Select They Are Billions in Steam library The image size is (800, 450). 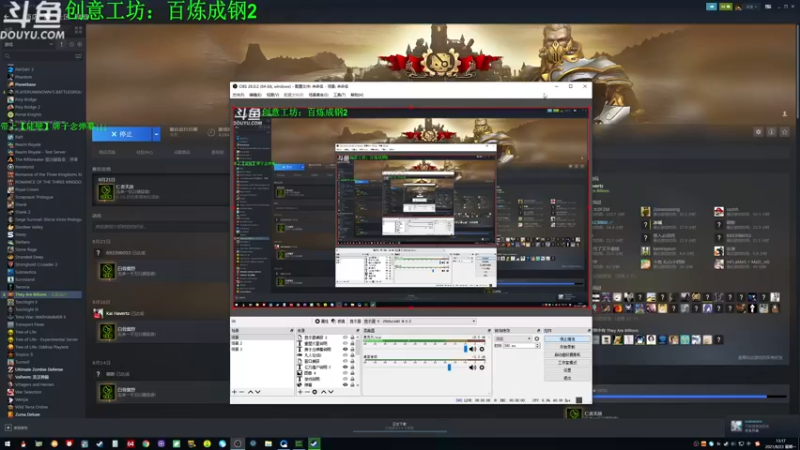[x=42, y=294]
